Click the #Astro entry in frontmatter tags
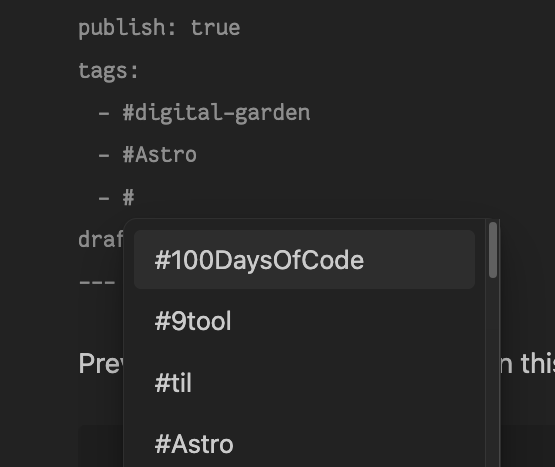Viewport: 555px width, 467px height. click(x=160, y=155)
